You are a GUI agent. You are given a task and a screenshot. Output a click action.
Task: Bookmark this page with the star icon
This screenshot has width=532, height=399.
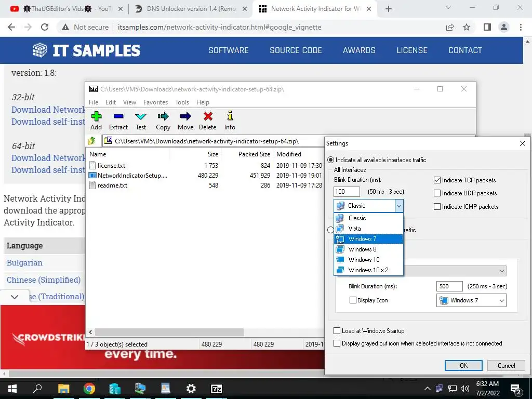(467, 27)
